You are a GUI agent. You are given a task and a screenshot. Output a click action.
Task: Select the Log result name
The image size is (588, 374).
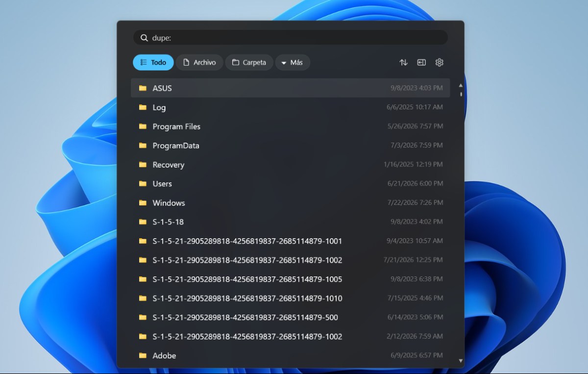[159, 107]
